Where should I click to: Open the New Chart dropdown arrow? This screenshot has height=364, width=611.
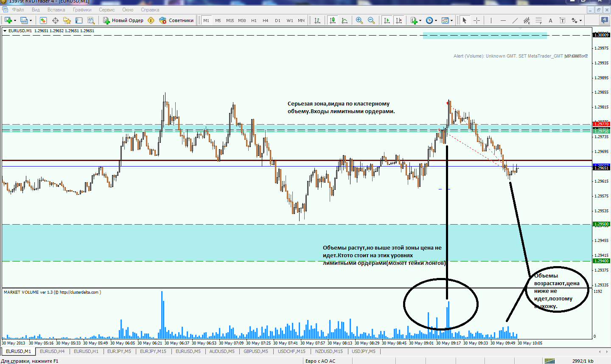pos(15,20)
